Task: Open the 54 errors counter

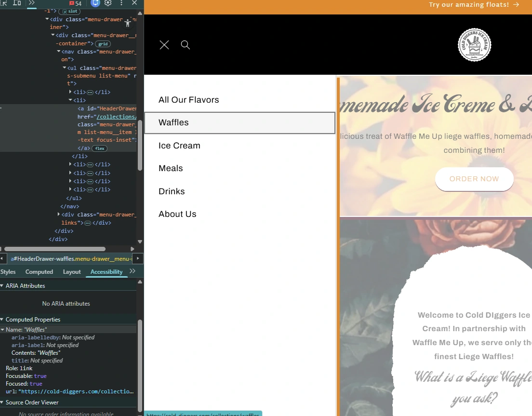Action: [75, 3]
